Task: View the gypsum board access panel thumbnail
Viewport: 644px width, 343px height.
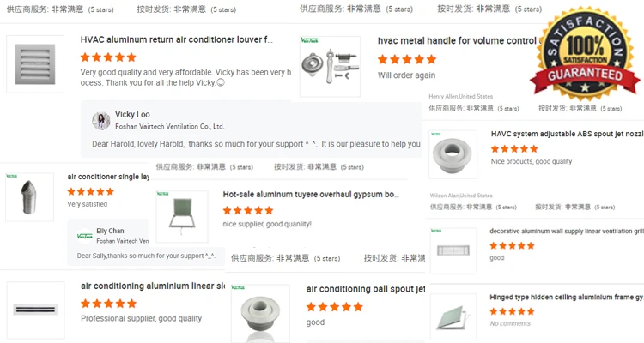Action: pos(182,216)
